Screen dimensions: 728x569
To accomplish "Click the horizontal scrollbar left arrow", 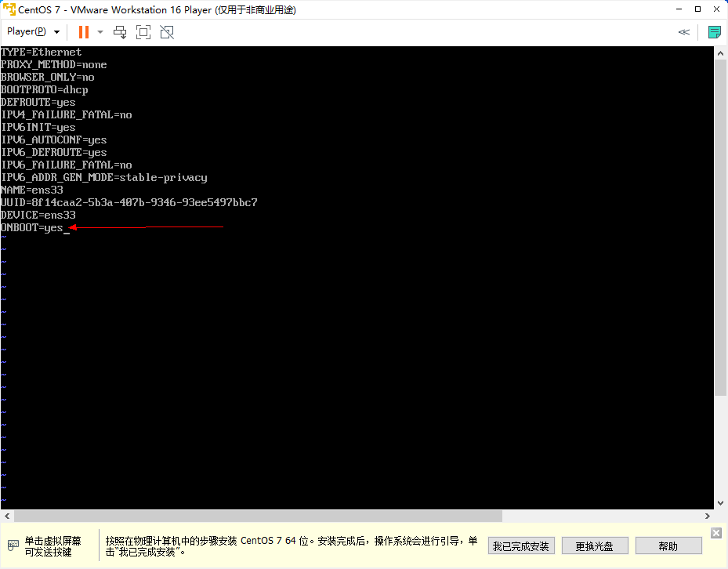I will [6, 516].
